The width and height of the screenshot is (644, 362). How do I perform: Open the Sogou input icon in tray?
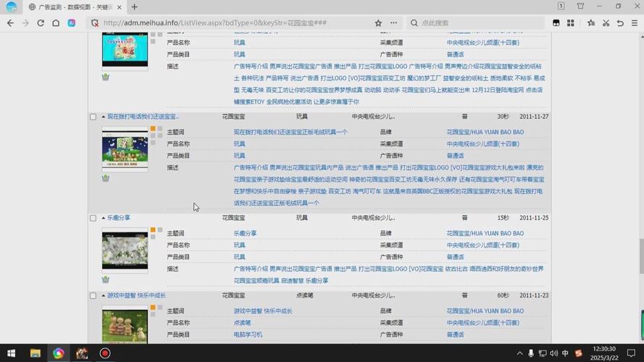(x=579, y=353)
